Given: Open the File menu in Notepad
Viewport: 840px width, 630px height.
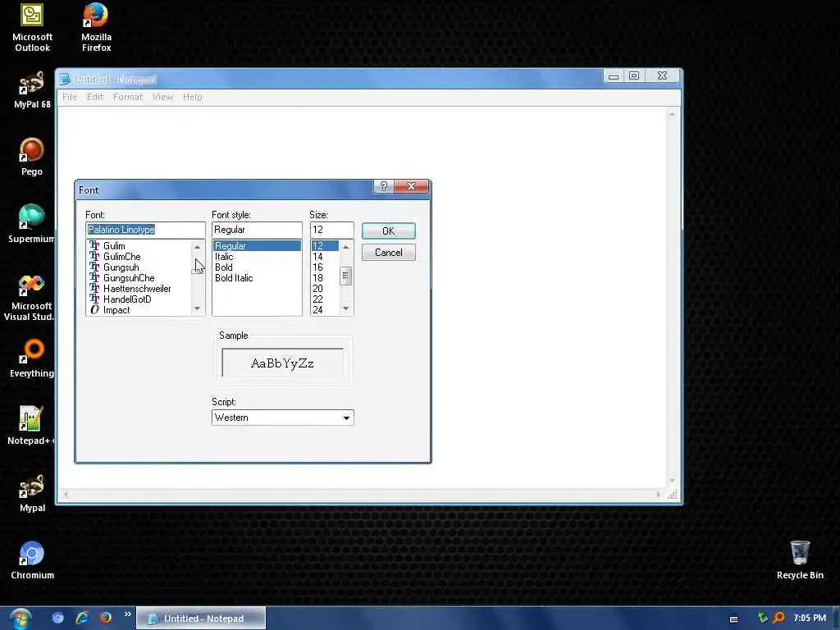Looking at the screenshot, I should pos(69,97).
